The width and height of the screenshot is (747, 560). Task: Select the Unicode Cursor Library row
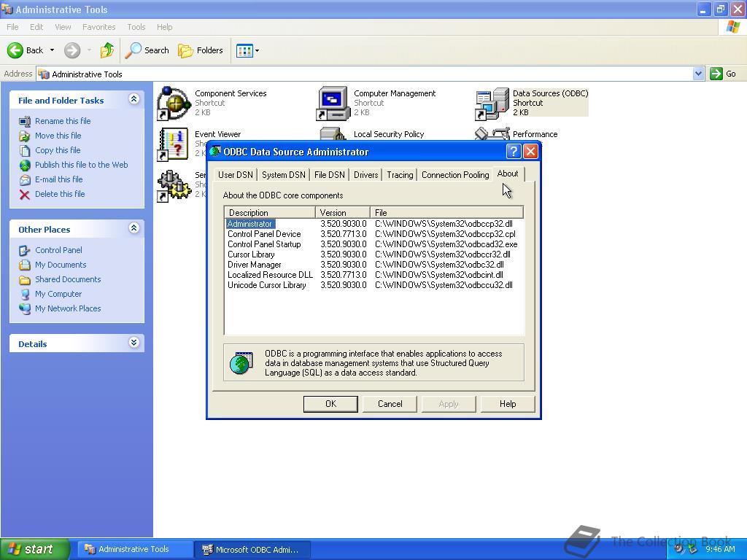(x=374, y=285)
